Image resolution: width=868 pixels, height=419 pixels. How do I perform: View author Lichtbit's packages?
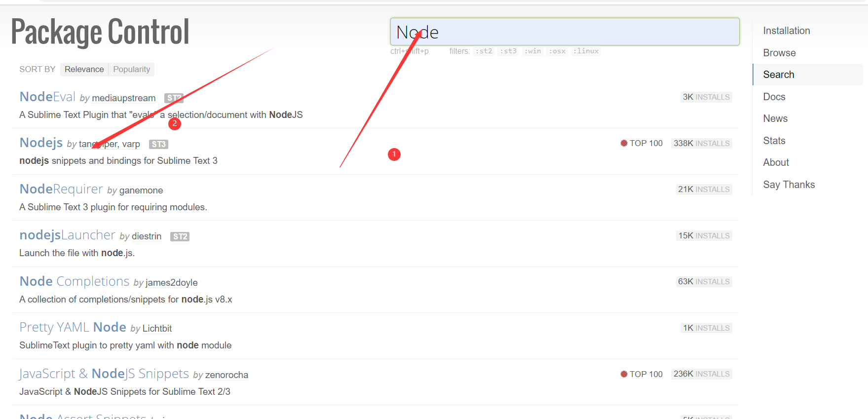pos(157,329)
